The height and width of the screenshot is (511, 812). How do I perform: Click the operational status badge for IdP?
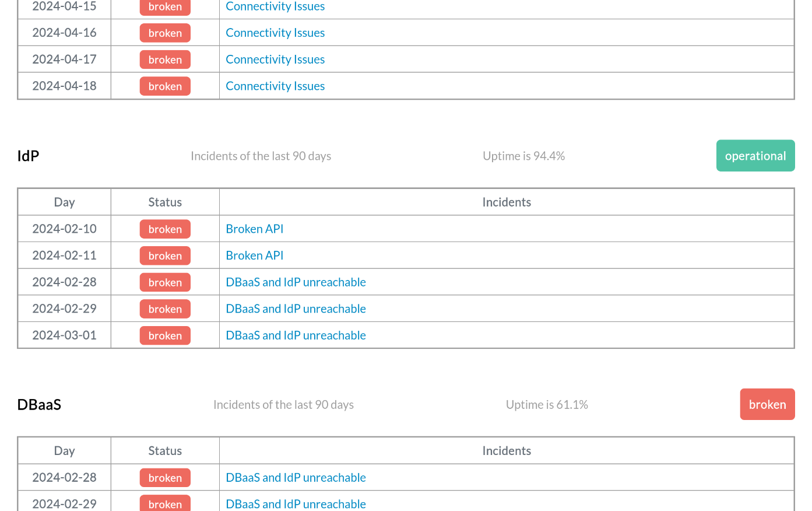point(755,156)
